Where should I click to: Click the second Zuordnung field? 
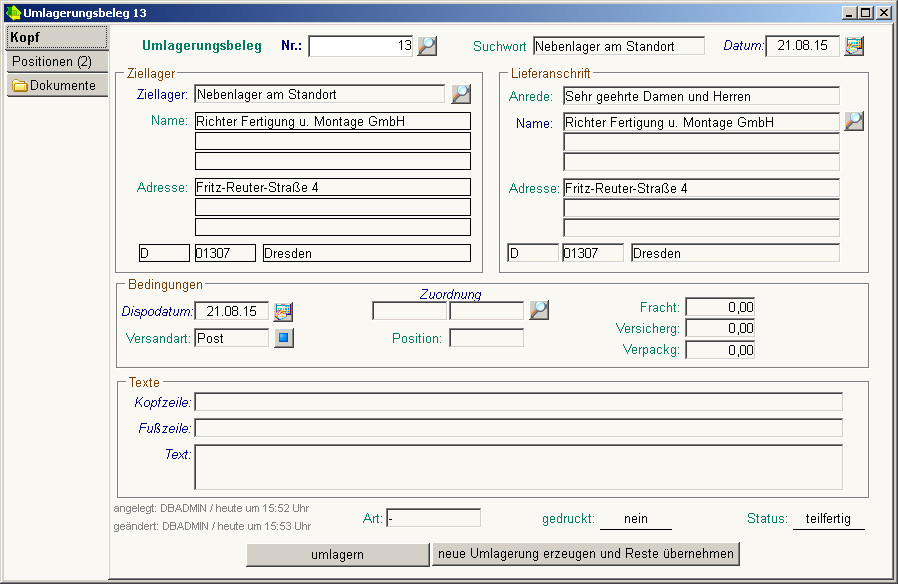[486, 311]
